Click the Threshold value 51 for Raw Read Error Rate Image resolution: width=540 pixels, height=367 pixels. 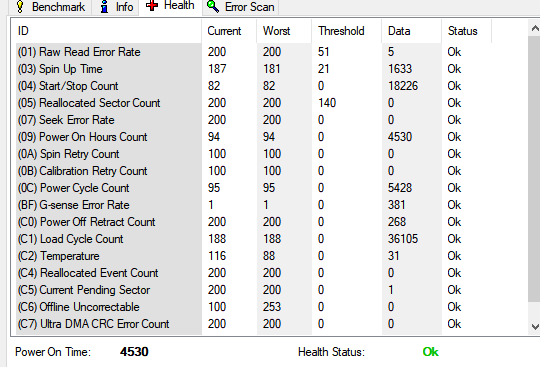point(324,52)
